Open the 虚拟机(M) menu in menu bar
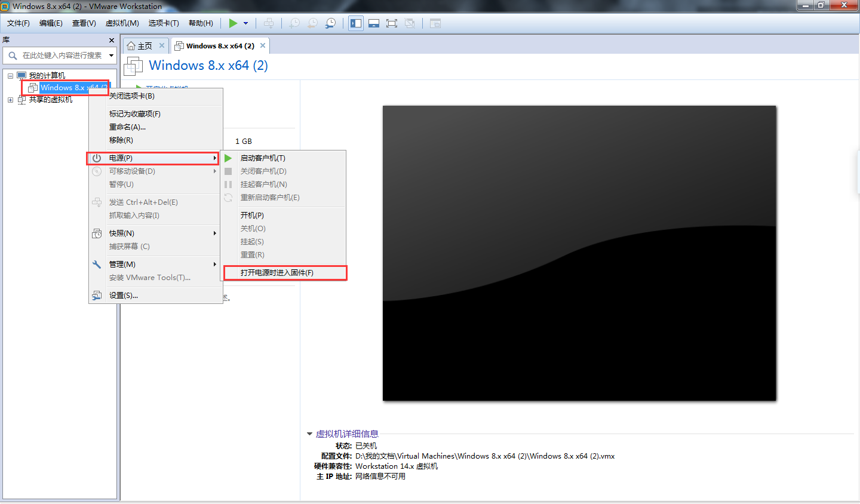Viewport: 860px width, 504px height. [122, 23]
